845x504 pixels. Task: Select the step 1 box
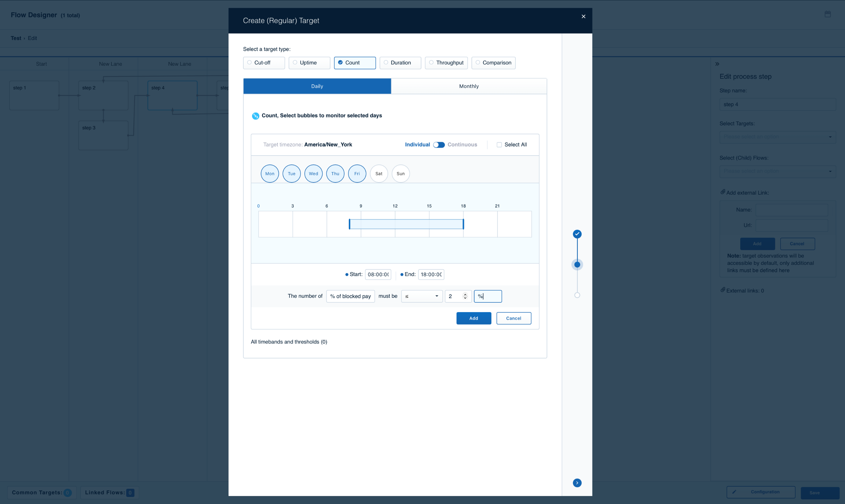click(34, 95)
